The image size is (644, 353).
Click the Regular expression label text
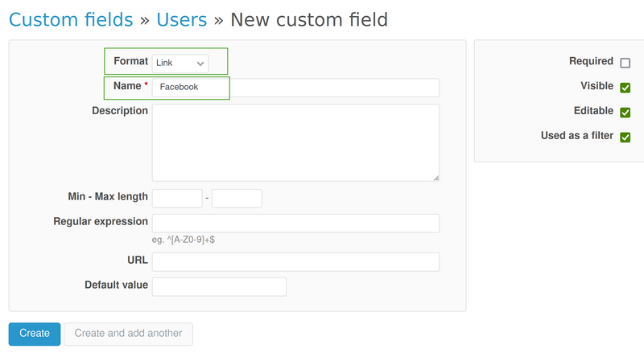(101, 221)
